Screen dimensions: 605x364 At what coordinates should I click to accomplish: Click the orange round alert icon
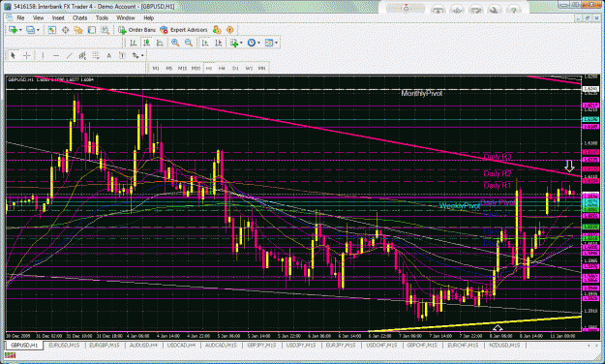[x=230, y=30]
